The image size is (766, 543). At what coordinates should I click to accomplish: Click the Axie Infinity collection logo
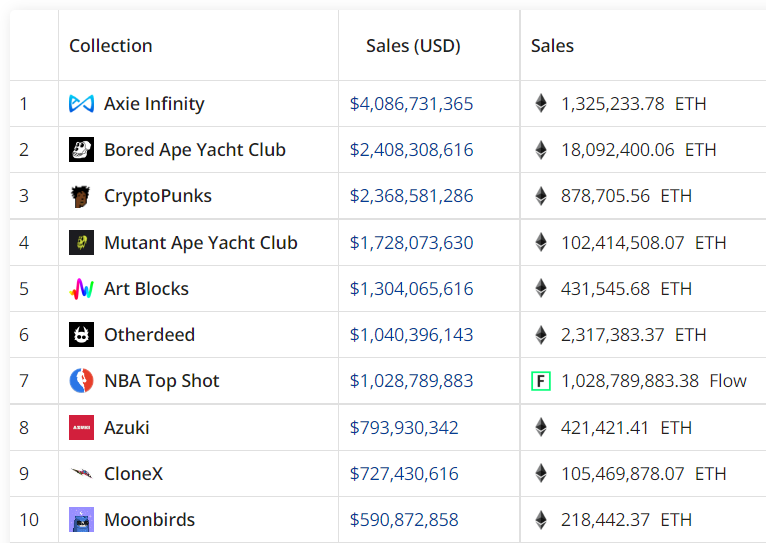click(x=81, y=104)
